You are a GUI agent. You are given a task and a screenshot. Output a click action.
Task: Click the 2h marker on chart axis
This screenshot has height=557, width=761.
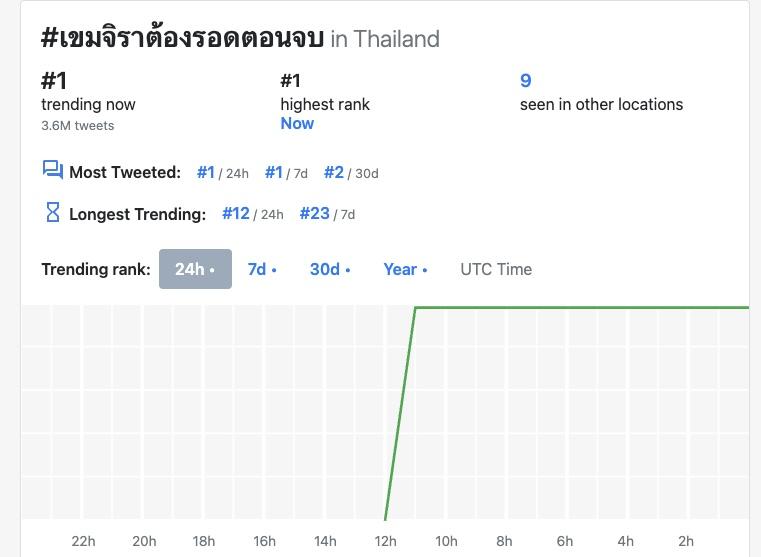[x=685, y=541]
